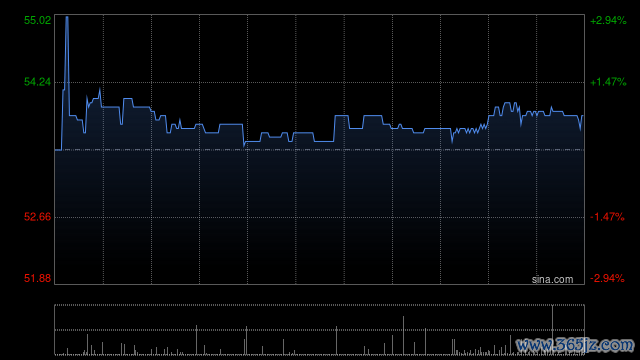Screen dimensions: 640x360
Task: Click the 52.66 price axis label
Action: pos(38,217)
